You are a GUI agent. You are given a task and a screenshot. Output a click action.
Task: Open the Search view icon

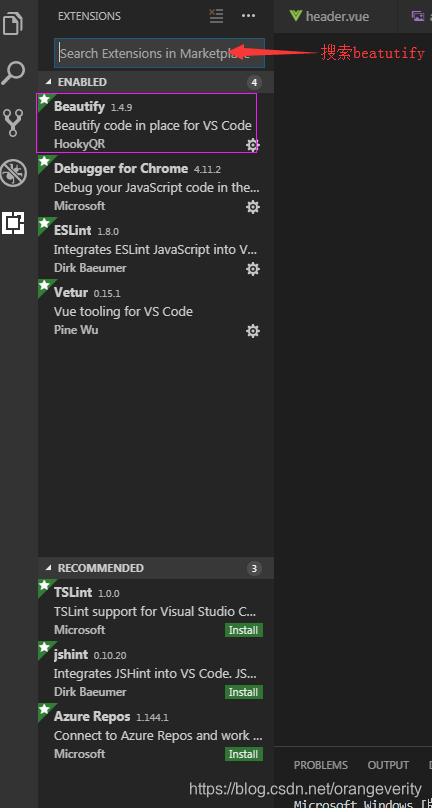13,73
